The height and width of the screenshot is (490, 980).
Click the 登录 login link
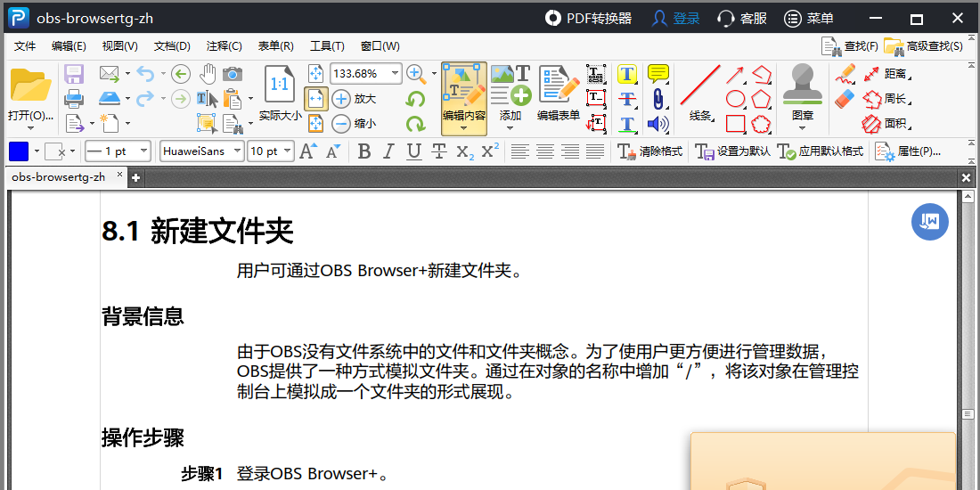coord(675,18)
